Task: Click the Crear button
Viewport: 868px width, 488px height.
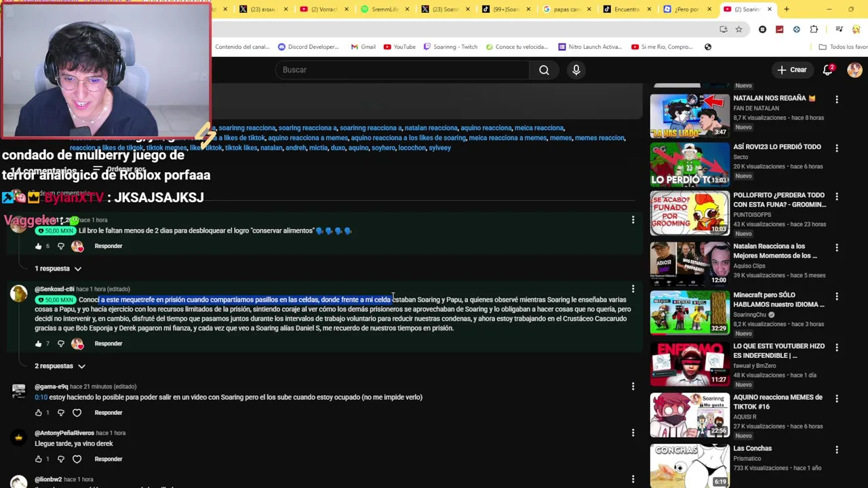Action: [792, 70]
